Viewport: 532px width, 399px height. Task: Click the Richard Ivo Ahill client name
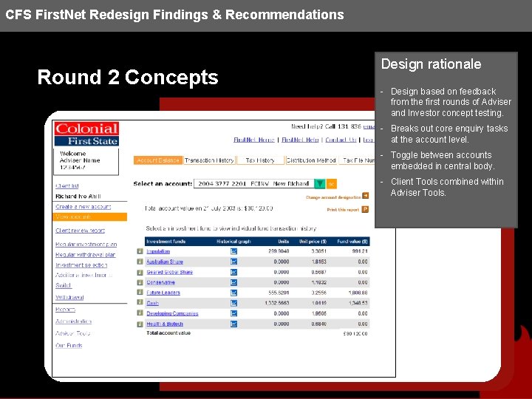78,197
